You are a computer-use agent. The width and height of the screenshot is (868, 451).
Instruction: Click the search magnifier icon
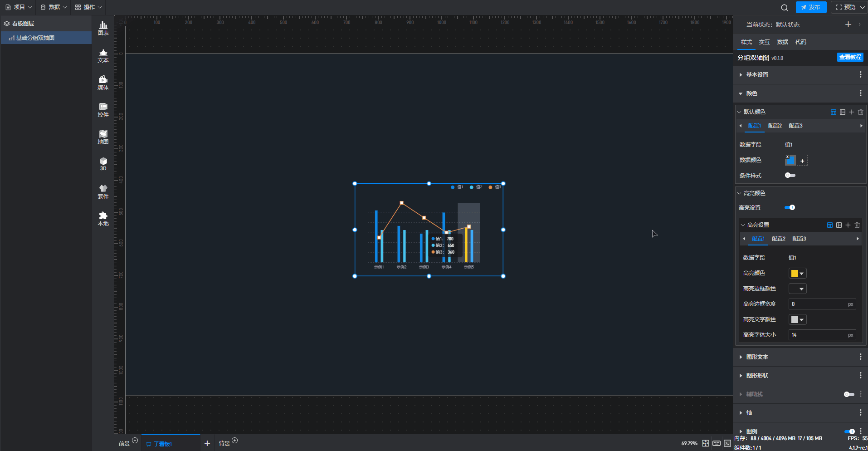(x=784, y=7)
